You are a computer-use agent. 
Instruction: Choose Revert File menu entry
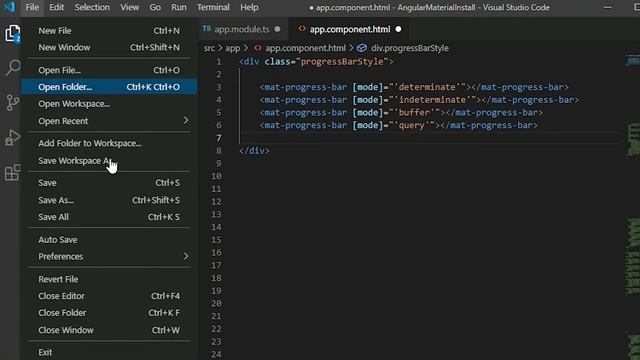tap(109, 279)
